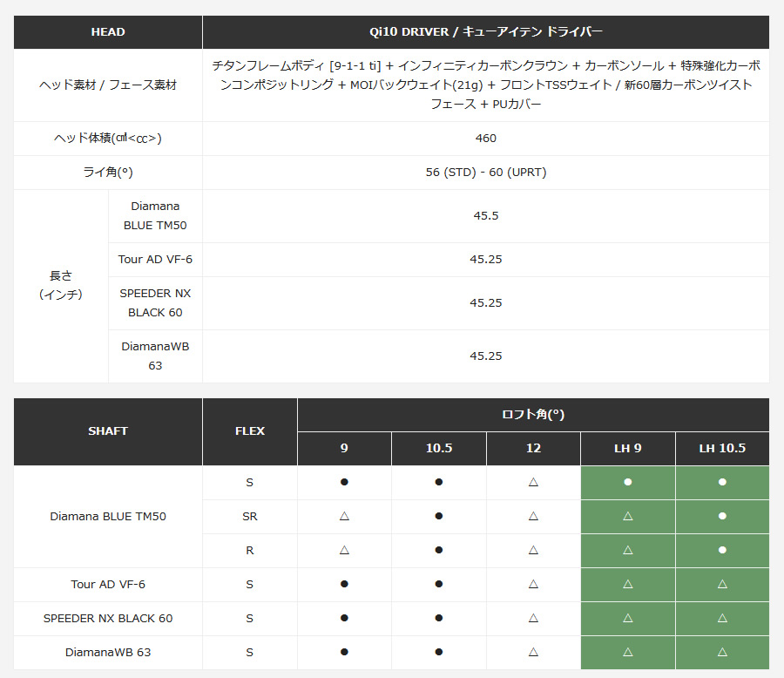Image resolution: width=784 pixels, height=678 pixels.
Task: Click Tour AD VF-6 in the shaft table
Action: pos(108,585)
